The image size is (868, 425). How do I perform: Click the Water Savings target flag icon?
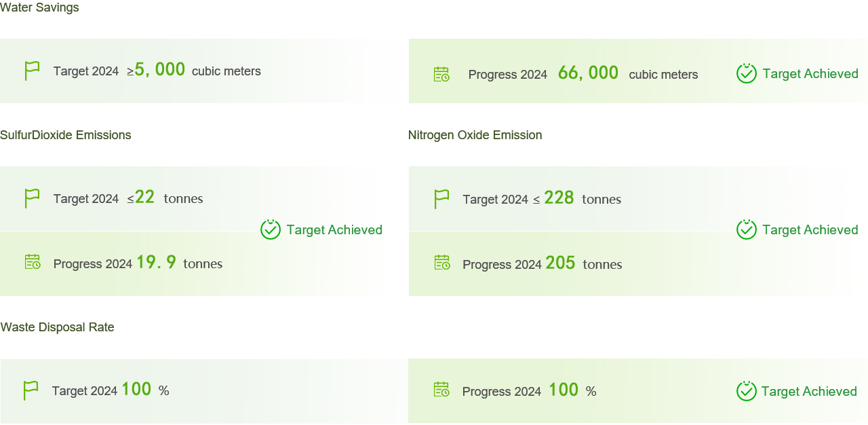tap(32, 71)
